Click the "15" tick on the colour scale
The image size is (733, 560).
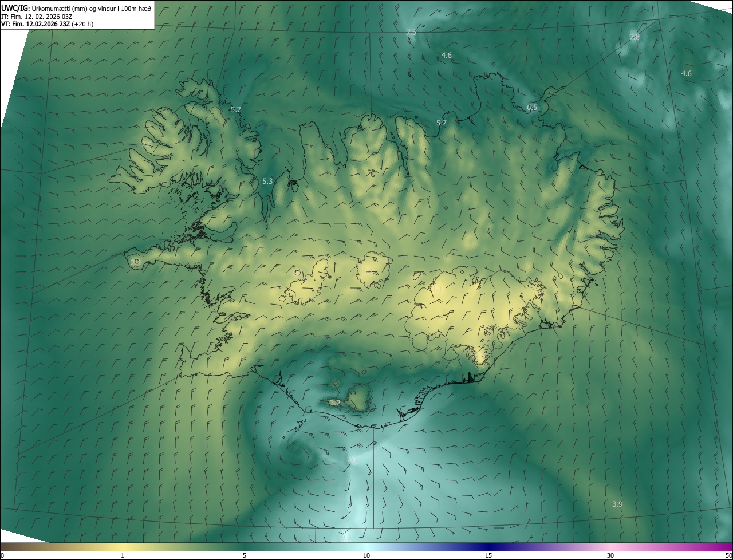click(x=488, y=555)
